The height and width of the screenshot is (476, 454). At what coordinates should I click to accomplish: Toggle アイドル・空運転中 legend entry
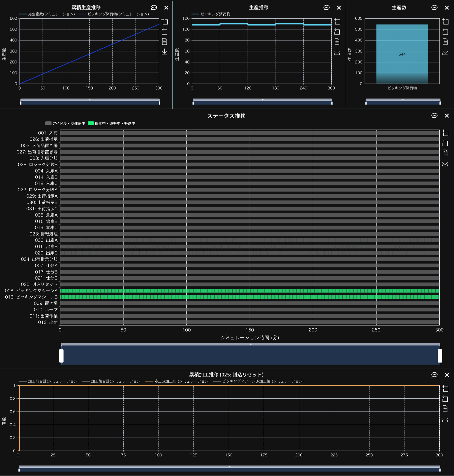tap(65, 123)
